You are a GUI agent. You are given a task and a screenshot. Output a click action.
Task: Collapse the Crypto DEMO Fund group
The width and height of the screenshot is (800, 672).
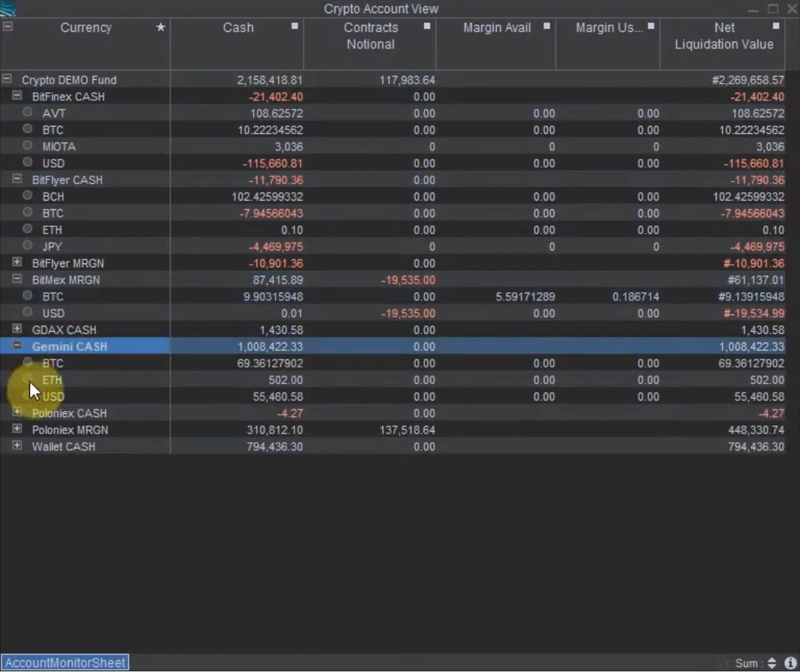pos(7,79)
